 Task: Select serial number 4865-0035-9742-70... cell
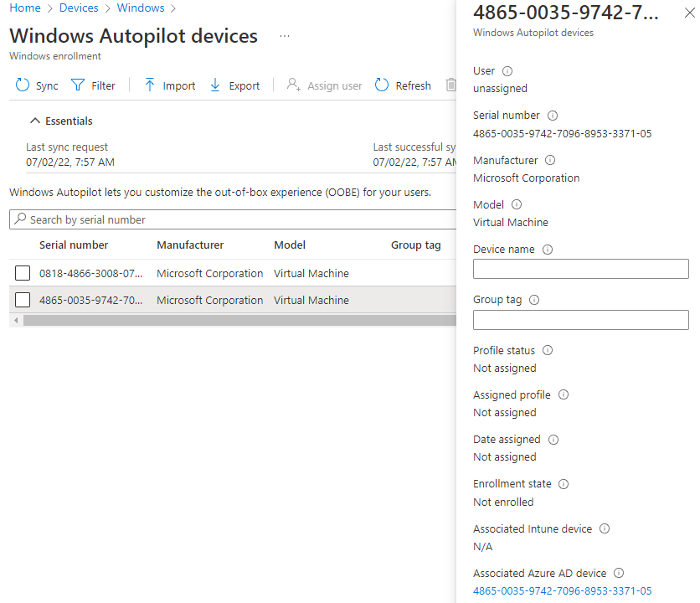pyautogui.click(x=90, y=300)
